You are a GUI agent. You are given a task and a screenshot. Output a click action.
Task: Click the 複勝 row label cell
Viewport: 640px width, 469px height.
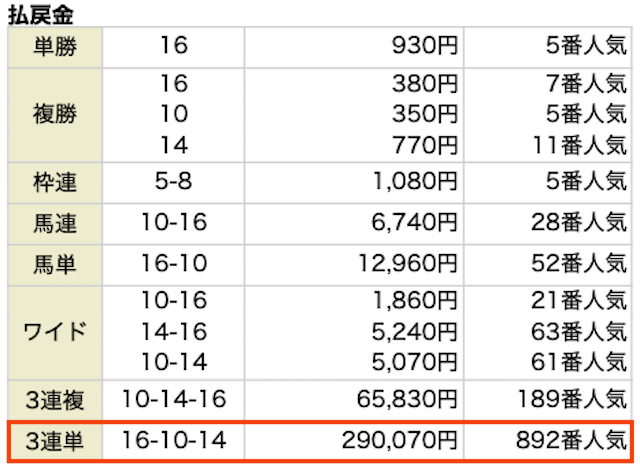pos(55,114)
